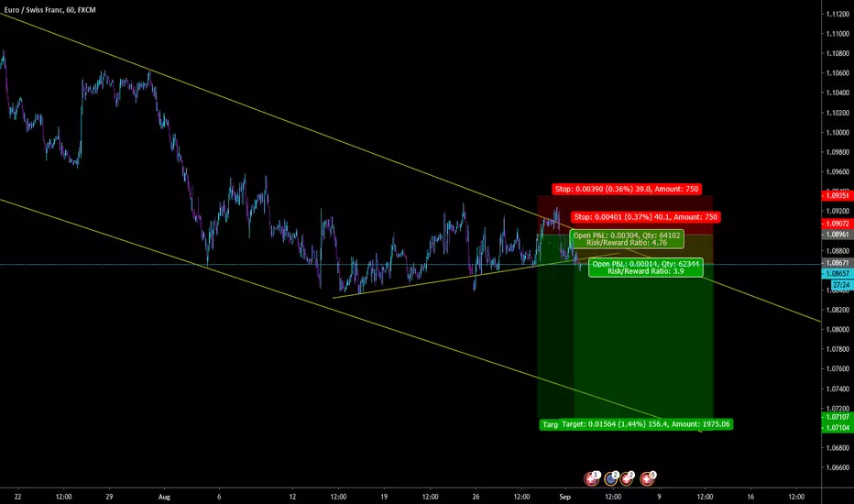Open the EU flag economic event marker
Screen dimensions: 854x504
pos(611,479)
